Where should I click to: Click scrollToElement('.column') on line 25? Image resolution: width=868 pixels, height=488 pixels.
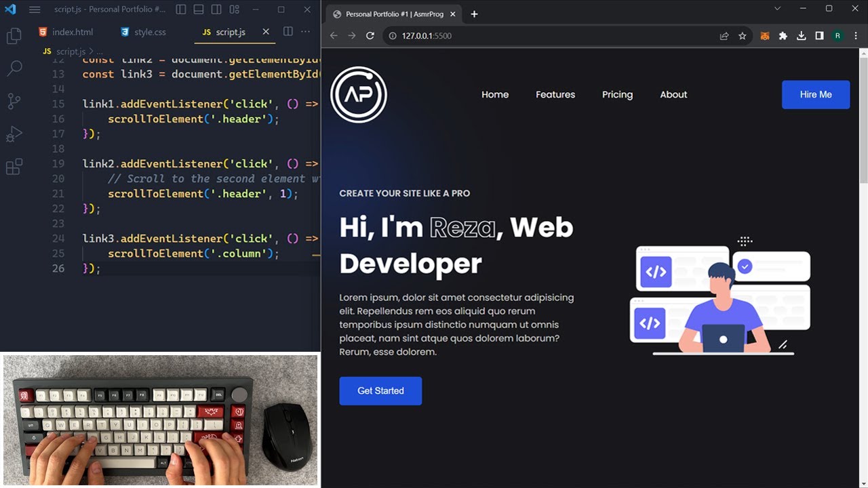coord(194,253)
